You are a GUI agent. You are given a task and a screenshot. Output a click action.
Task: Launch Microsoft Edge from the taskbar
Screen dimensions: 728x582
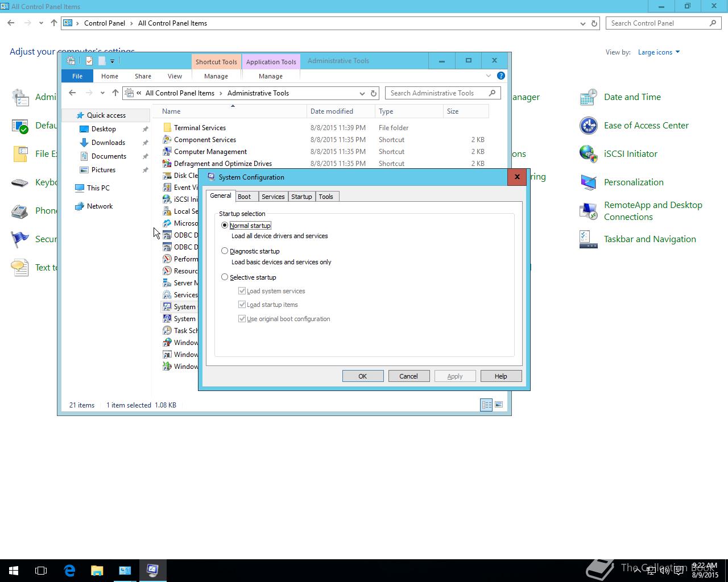(x=69, y=571)
